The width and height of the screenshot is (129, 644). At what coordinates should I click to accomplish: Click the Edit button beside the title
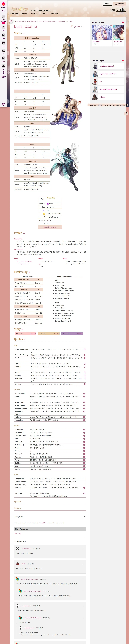tap(77, 27)
